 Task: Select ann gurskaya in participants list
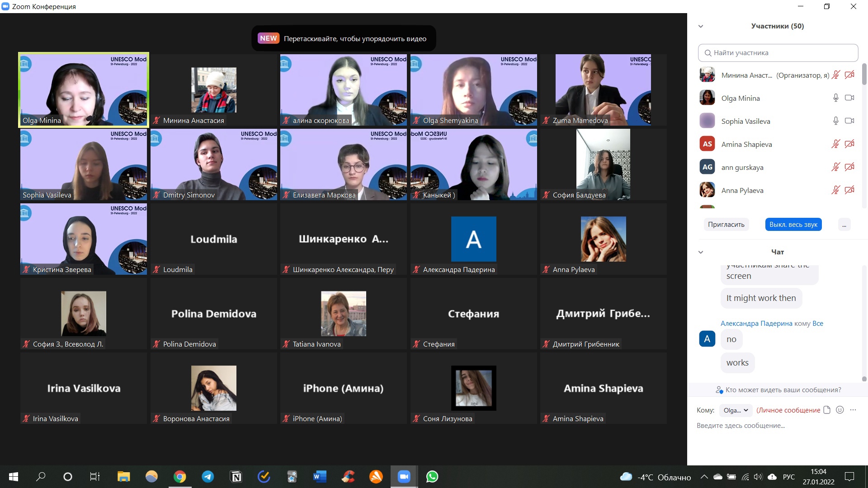coord(742,167)
